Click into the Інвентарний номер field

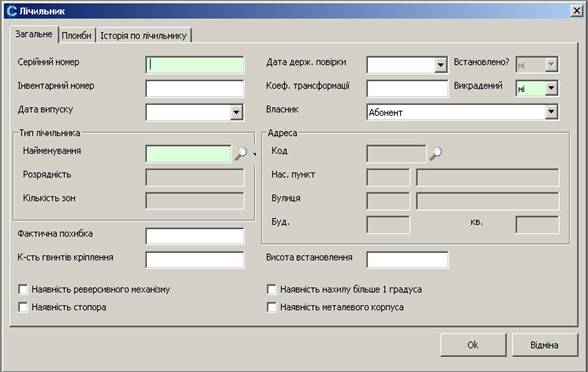click(195, 88)
